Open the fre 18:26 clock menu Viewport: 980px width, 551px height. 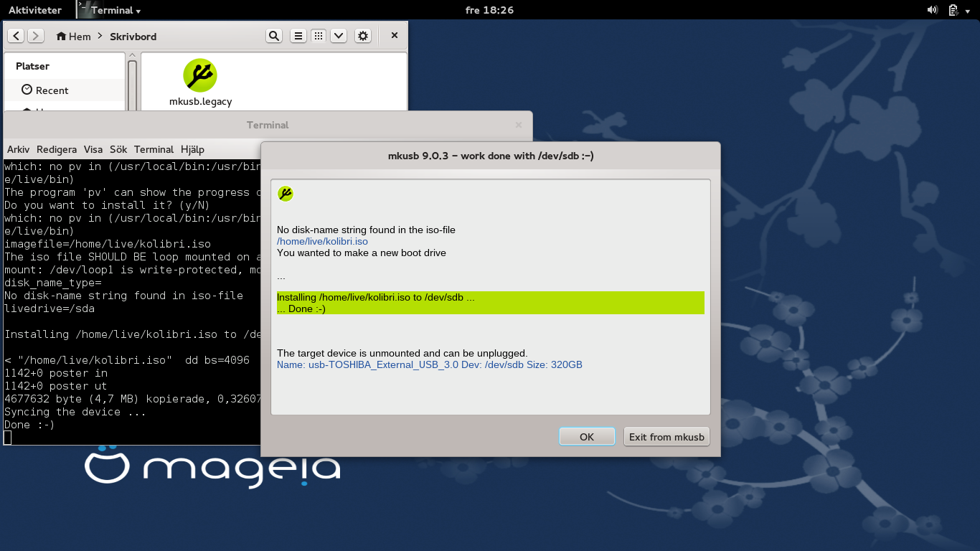tap(489, 10)
